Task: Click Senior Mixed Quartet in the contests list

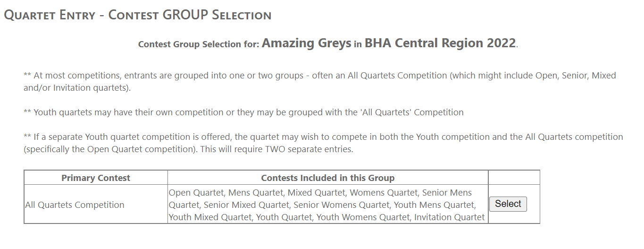Action: click(x=246, y=205)
